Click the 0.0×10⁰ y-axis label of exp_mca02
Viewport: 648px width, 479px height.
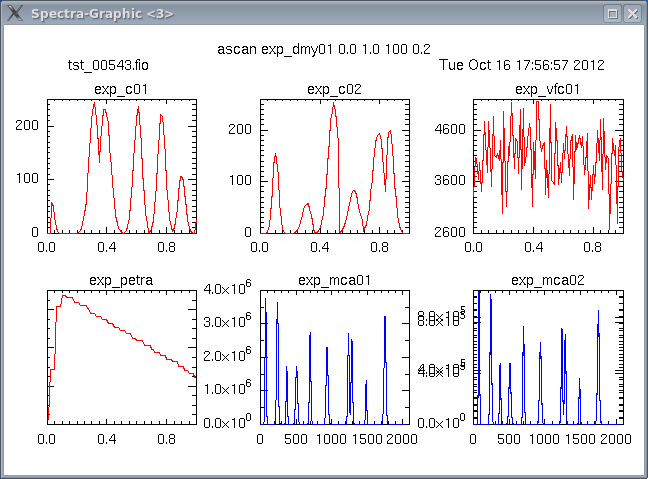tap(441, 422)
